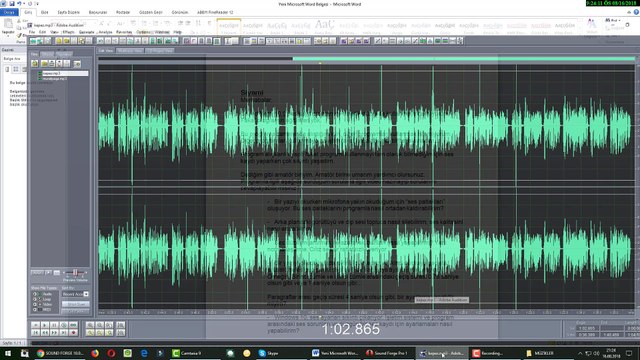Toggle the Autoplay button beside Preview Volume
The image size is (640, 360).
[38, 273]
